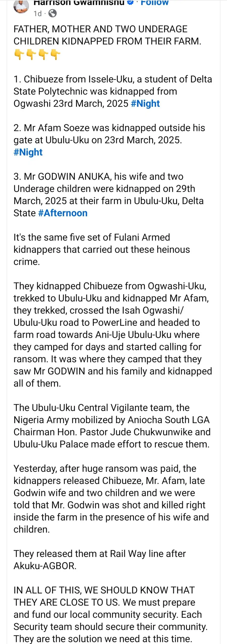Click the first pointing-down hand emoji
Image resolution: width=227 pixels, height=644 pixels.
point(19,54)
